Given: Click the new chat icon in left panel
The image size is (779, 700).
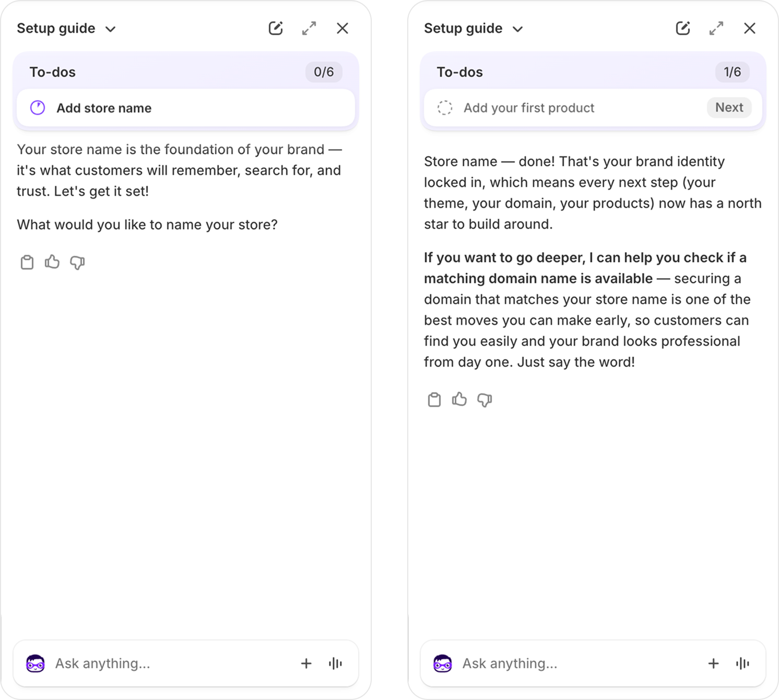Looking at the screenshot, I should click(x=276, y=28).
